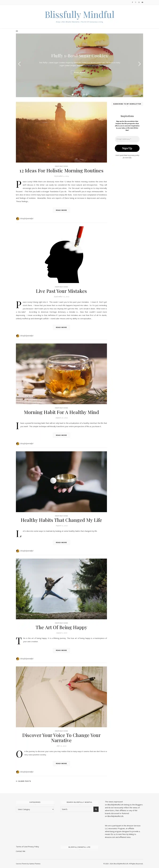
Task: Select the third slider pagination dot
Action: (x=78, y=95)
